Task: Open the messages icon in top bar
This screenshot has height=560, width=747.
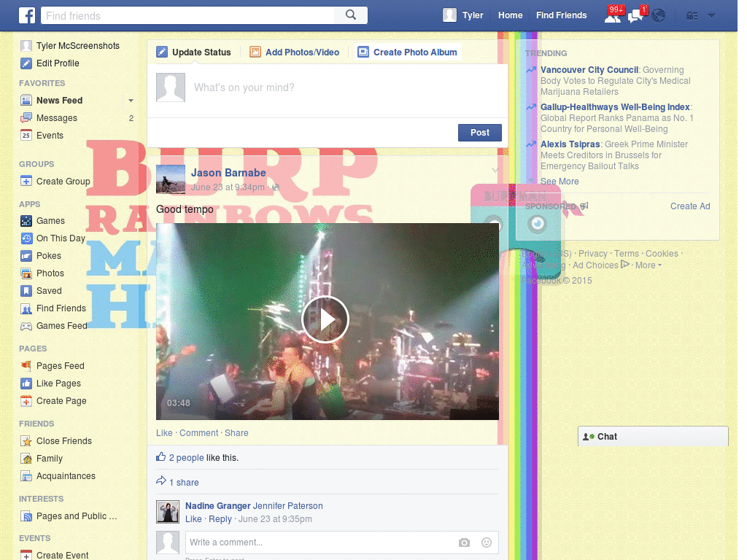Action: [636, 16]
